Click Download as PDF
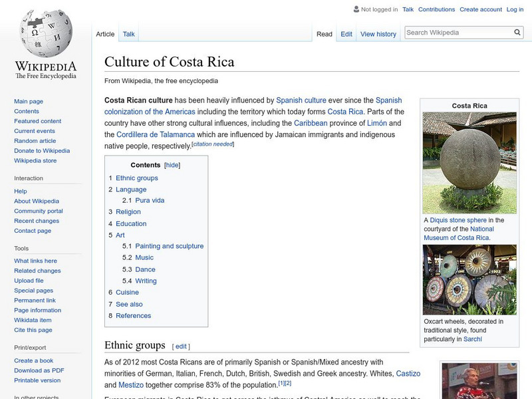Screen dimensions: 532x399 tap(39, 370)
